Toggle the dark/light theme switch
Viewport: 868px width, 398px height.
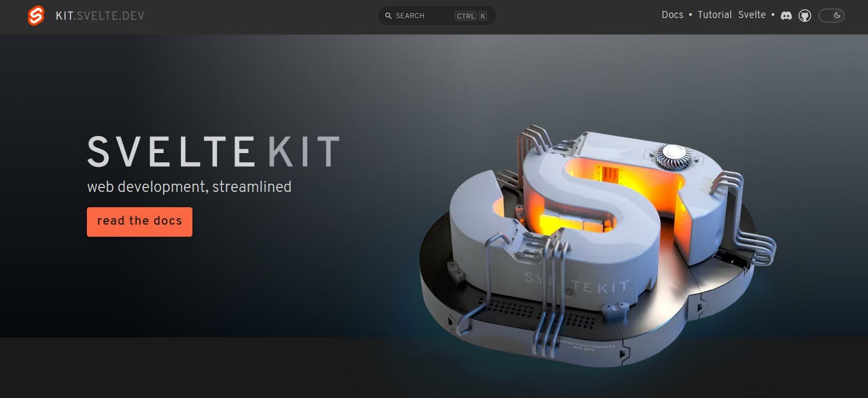(831, 16)
